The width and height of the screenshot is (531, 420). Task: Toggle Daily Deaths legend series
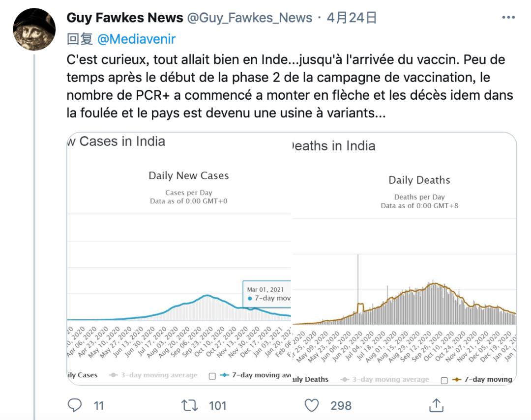[x=311, y=380]
